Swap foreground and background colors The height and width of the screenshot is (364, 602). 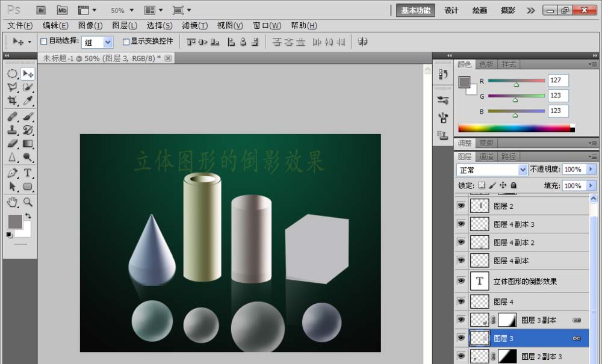tap(28, 215)
